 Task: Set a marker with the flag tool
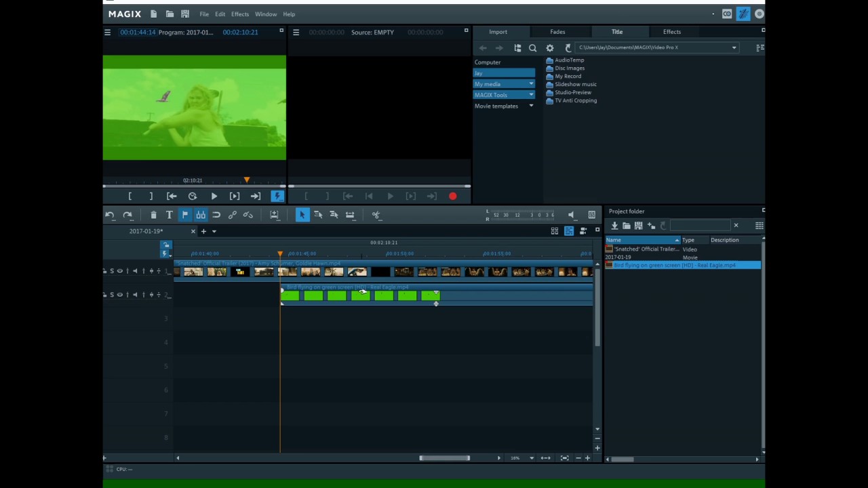(x=184, y=215)
